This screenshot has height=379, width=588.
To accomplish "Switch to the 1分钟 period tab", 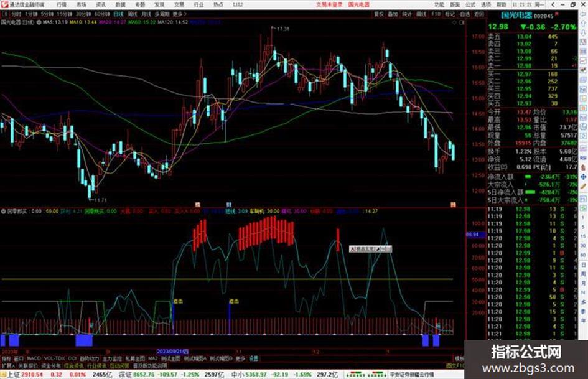I will pos(31,14).
